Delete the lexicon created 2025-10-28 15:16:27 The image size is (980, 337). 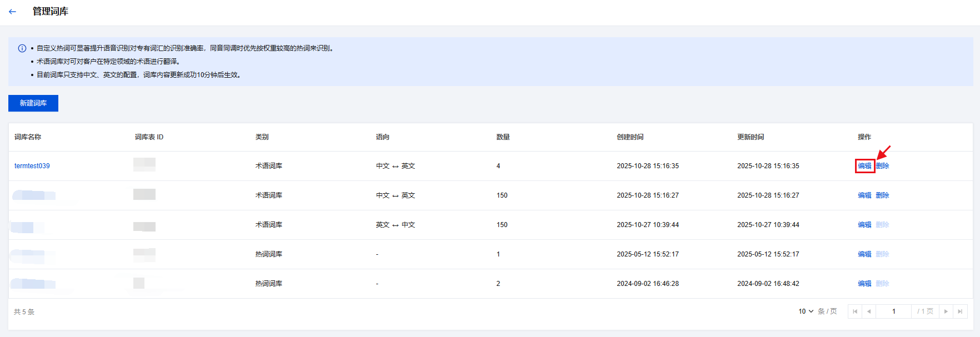(883, 195)
